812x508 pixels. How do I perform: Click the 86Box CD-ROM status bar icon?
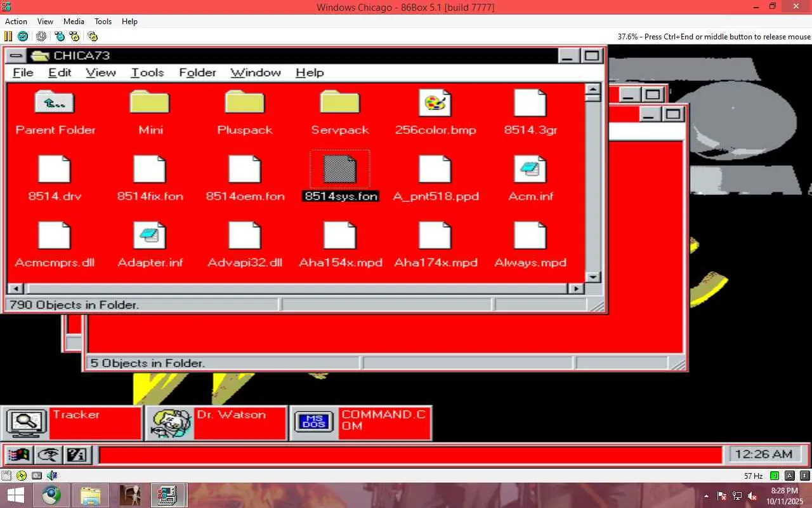pos(22,475)
